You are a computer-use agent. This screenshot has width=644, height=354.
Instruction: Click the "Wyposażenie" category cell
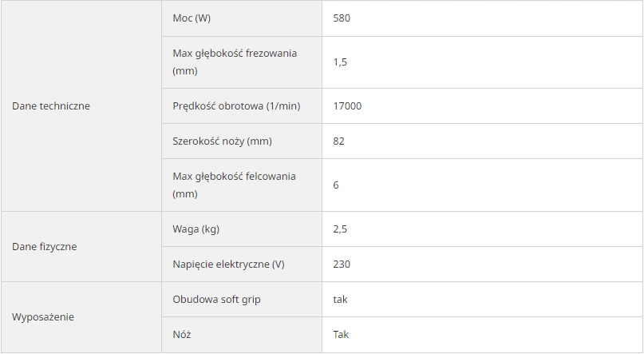pos(43,316)
